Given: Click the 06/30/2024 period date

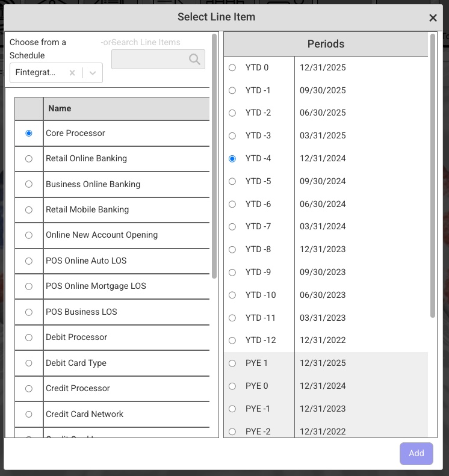Looking at the screenshot, I should click(323, 204).
